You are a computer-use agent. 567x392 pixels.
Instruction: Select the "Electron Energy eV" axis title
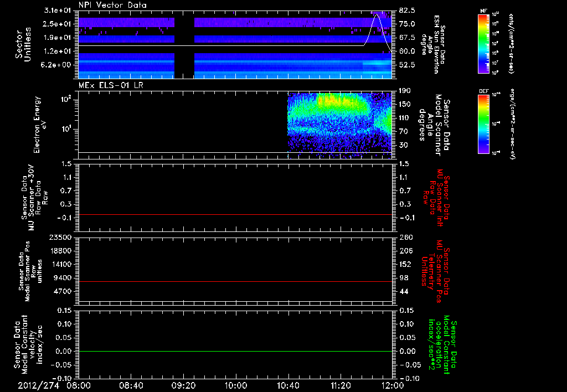click(40, 125)
